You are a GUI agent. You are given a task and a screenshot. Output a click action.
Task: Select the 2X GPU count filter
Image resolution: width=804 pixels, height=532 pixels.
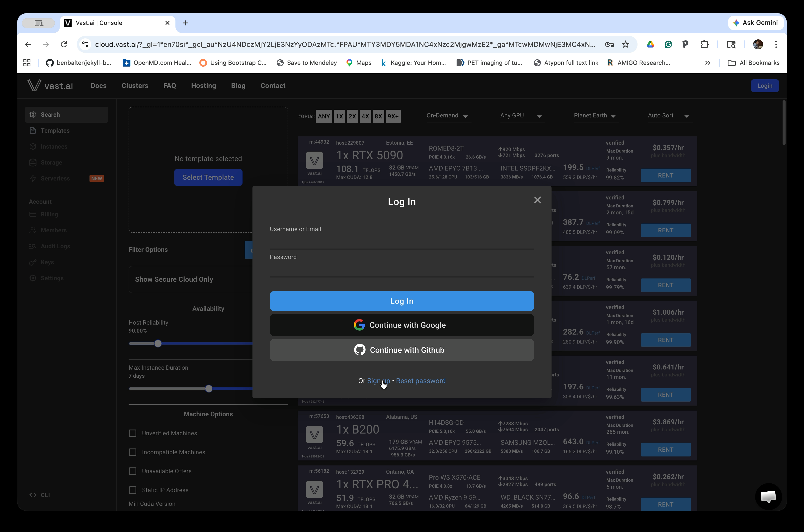(352, 116)
